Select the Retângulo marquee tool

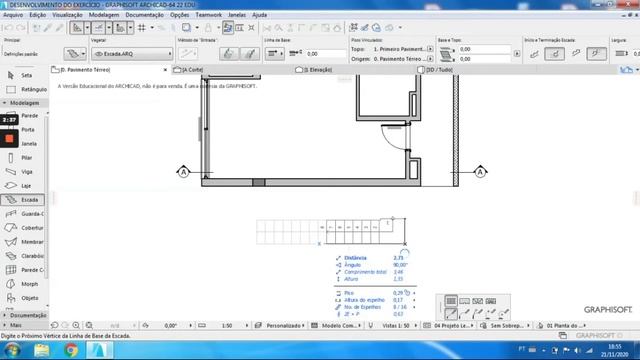pos(24,89)
